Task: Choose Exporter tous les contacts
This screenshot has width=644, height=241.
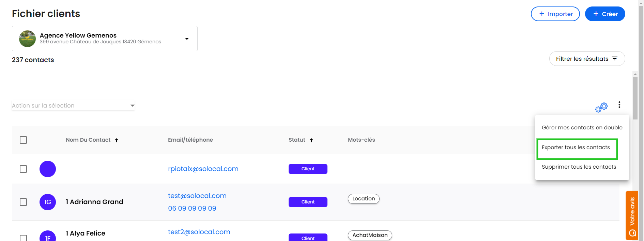Action: (x=576, y=147)
